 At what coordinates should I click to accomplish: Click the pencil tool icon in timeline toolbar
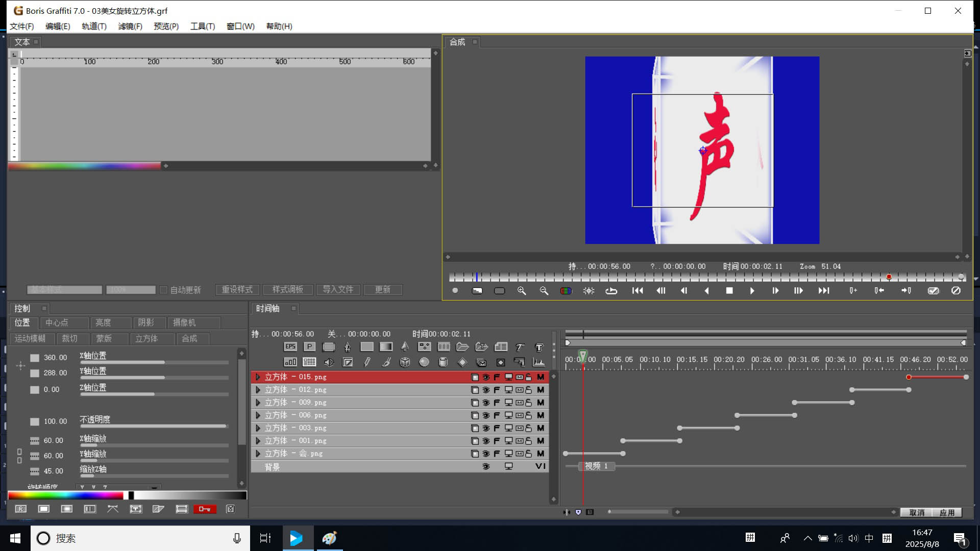point(367,362)
